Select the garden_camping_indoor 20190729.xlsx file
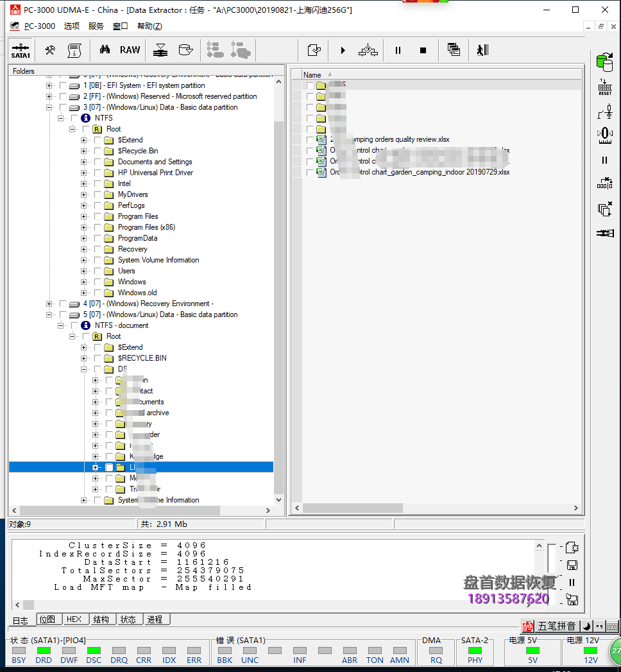 pyautogui.click(x=420, y=172)
